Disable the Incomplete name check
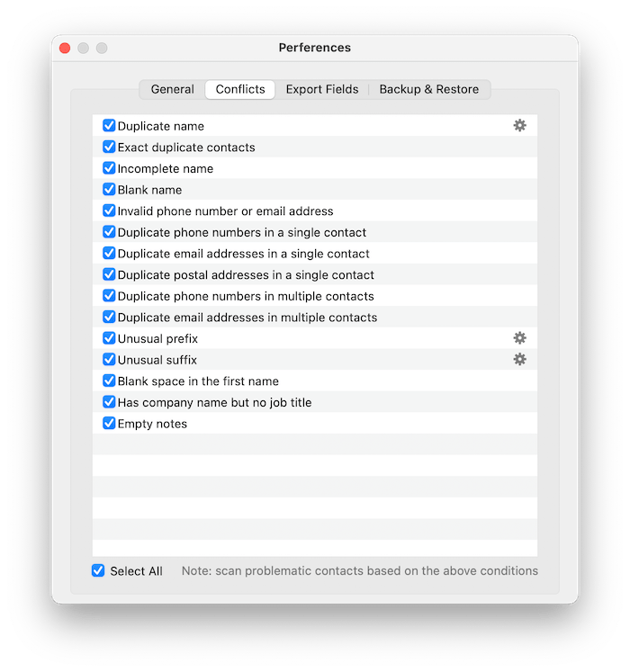The height and width of the screenshot is (672, 630). tap(109, 168)
